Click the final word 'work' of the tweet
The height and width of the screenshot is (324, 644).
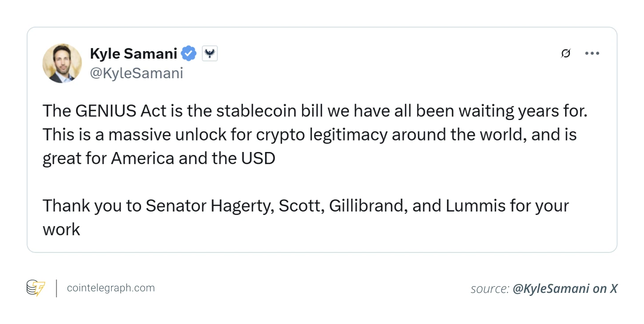[61, 230]
